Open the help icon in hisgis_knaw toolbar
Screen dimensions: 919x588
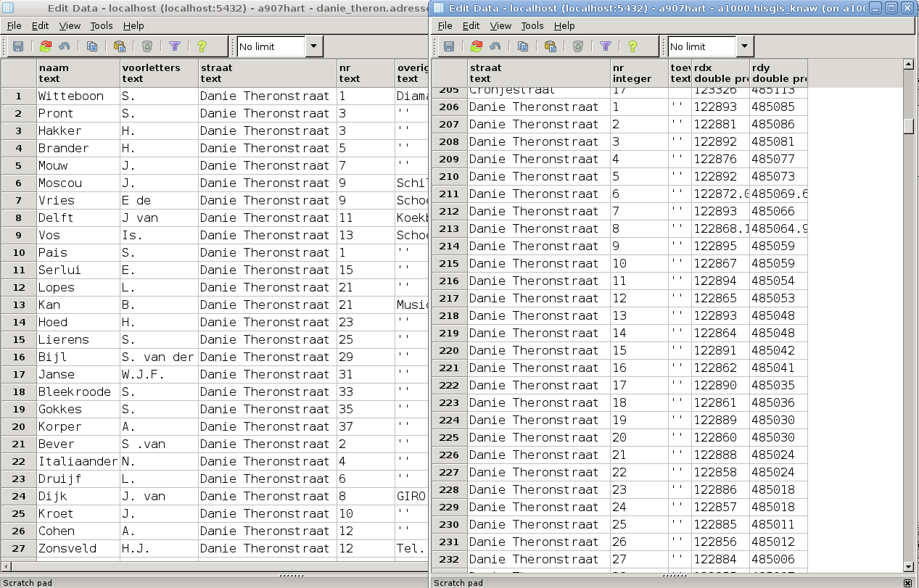pyautogui.click(x=633, y=46)
